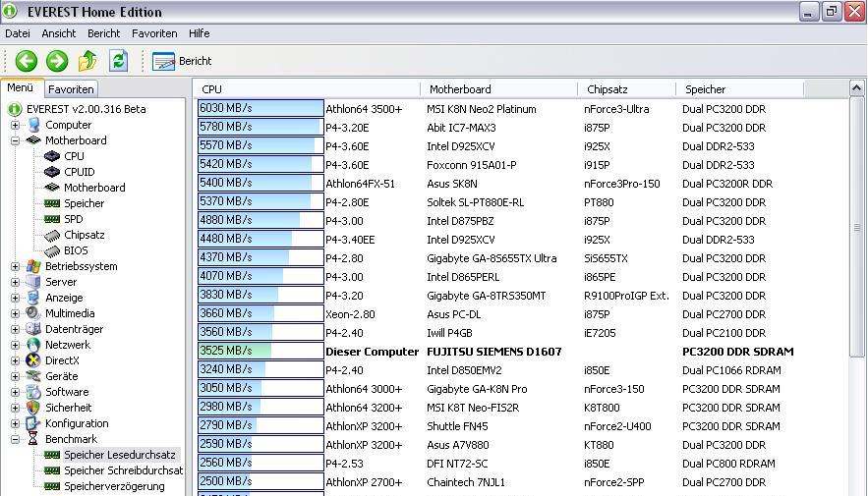Click the MSI K8N Neo2 Platinum cell
868x496 pixels.
(481, 109)
